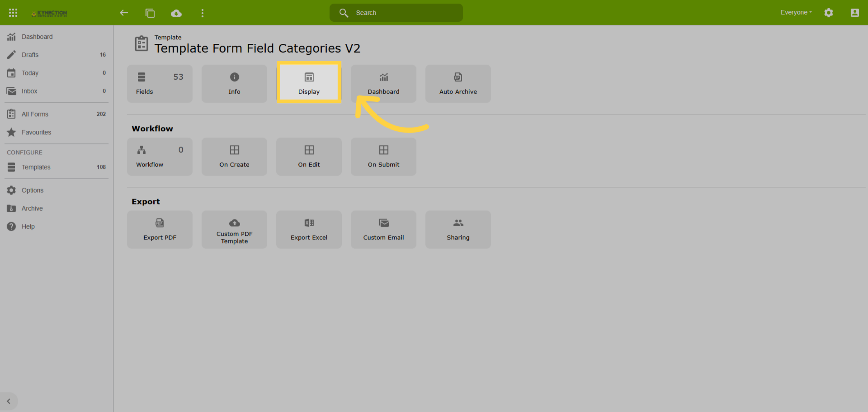Open the Custom Email tile
The image size is (868, 412).
(x=383, y=230)
